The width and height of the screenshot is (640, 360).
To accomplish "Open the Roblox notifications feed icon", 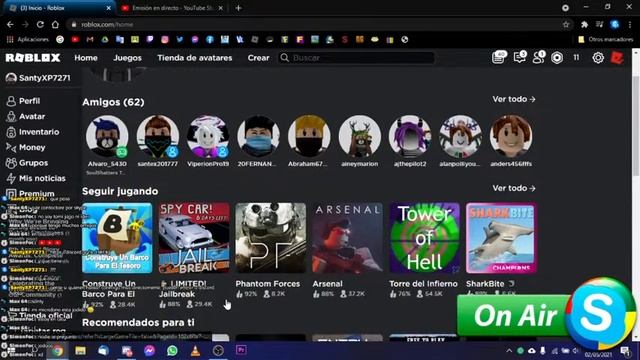I will (498, 58).
